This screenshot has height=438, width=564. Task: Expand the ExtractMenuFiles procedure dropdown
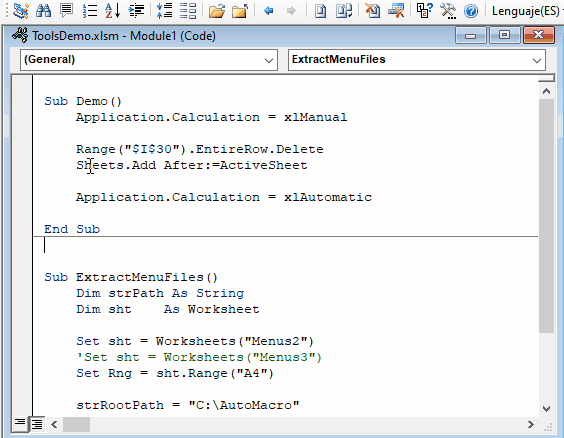coord(537,60)
